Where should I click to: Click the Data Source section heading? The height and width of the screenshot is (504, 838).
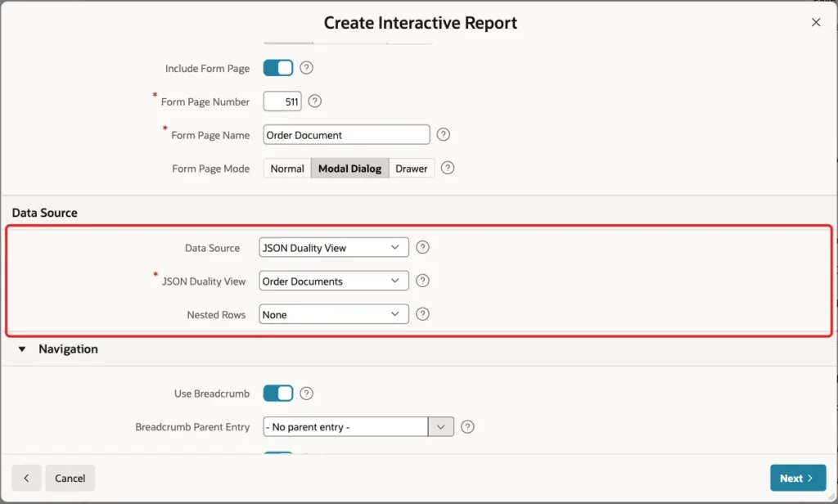45,213
